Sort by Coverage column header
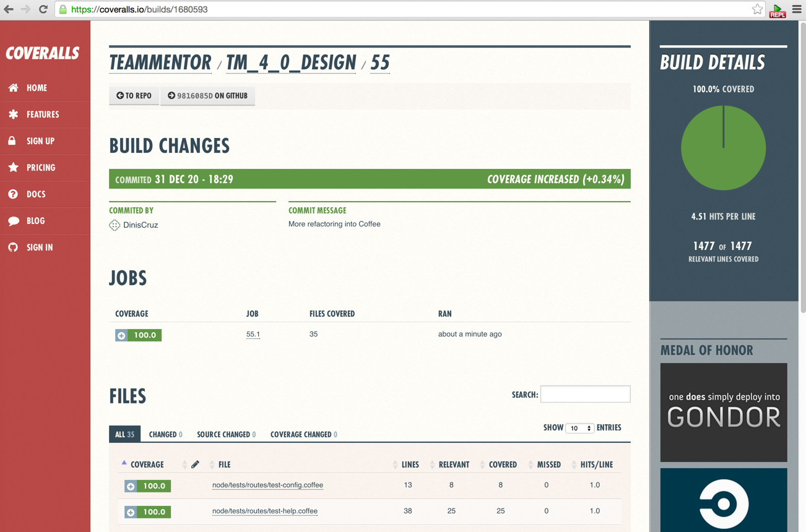This screenshot has width=806, height=532. pos(147,465)
